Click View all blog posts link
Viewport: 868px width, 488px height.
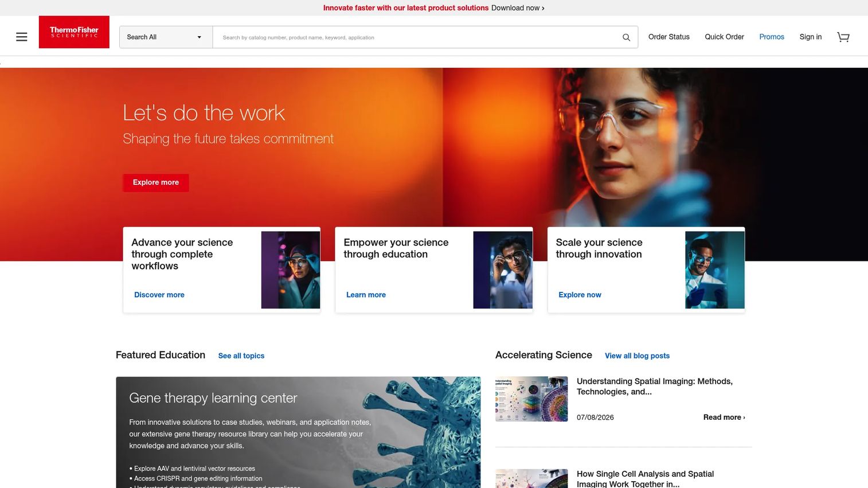coord(637,356)
